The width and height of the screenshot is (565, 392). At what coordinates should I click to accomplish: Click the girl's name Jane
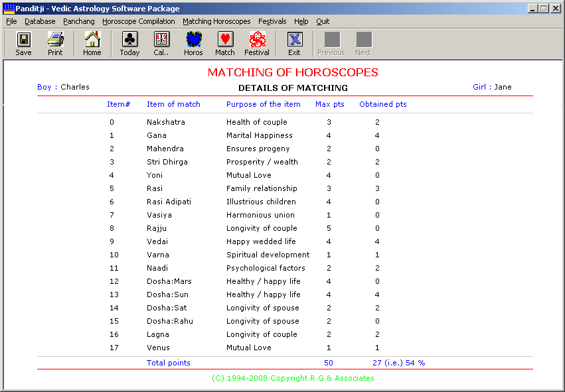503,87
